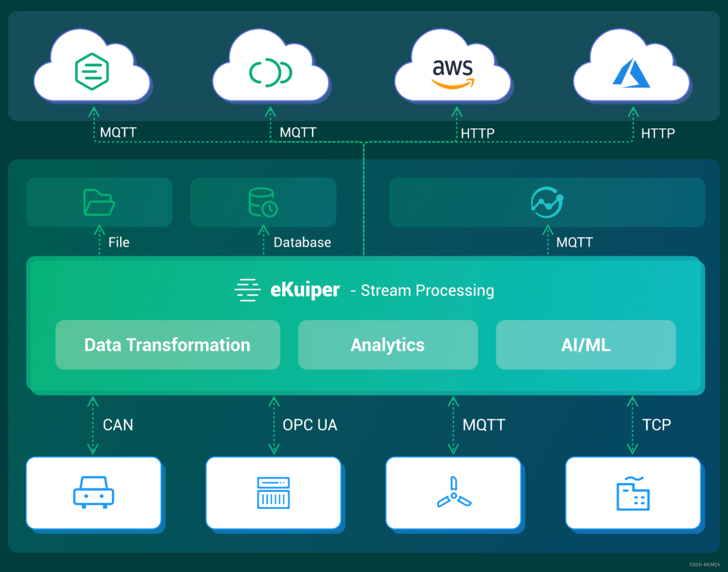This screenshot has height=572, width=728.
Task: Click the OPC UA protocol label
Action: tap(310, 425)
